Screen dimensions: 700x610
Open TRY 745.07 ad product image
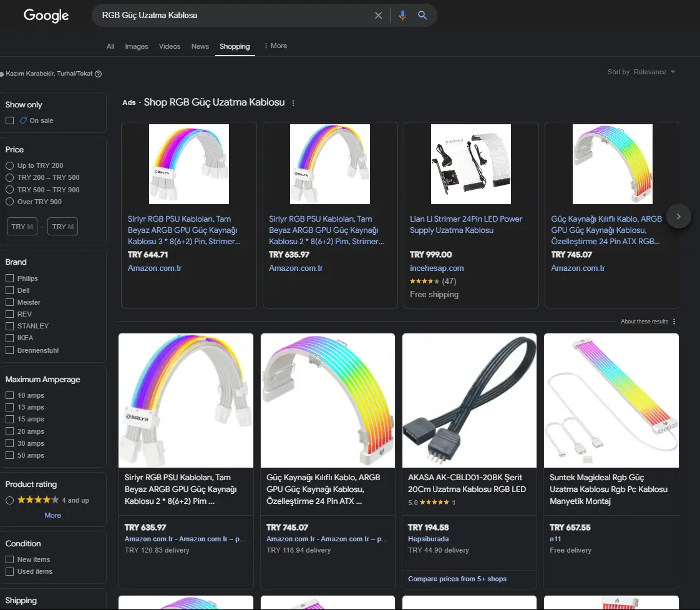[613, 164]
